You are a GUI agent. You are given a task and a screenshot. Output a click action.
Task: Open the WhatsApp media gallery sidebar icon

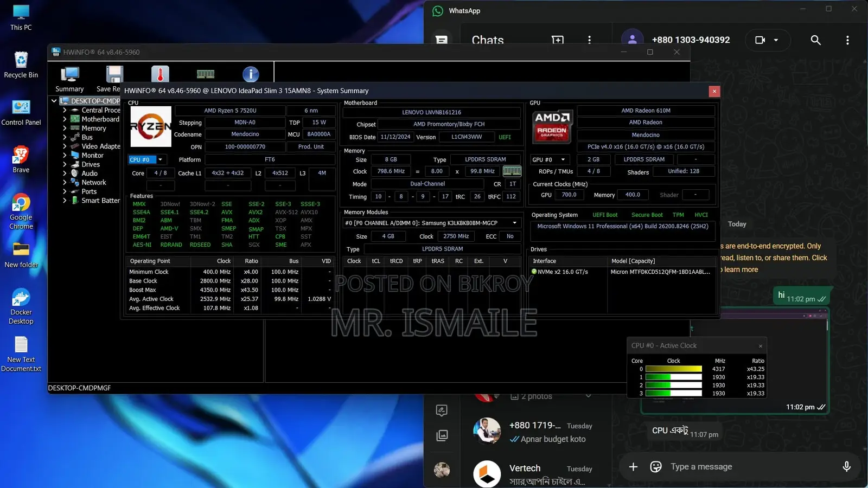coord(442,435)
